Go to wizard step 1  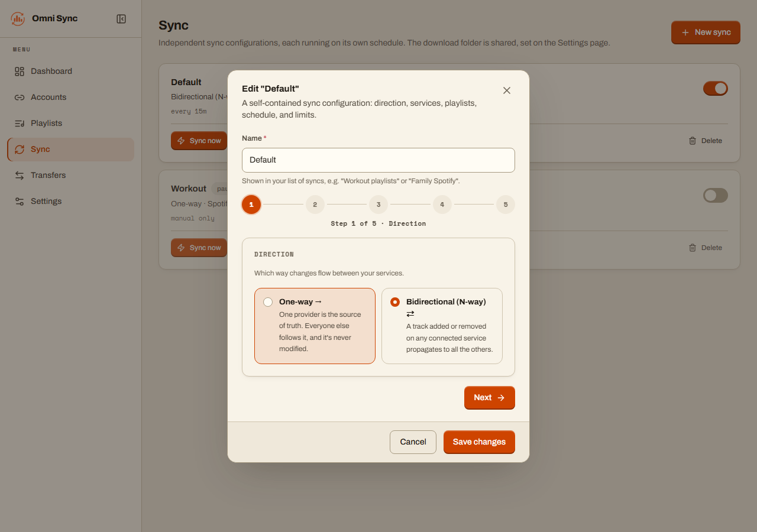[251, 205]
